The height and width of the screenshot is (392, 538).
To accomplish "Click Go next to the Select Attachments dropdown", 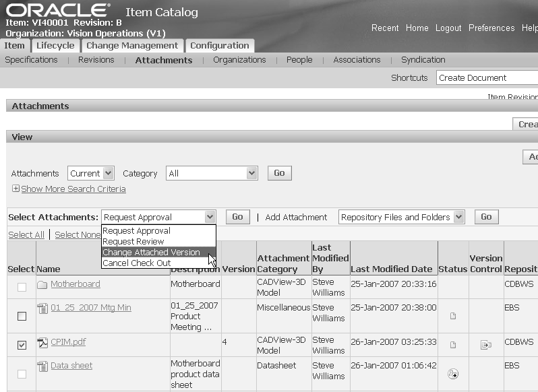I will (237, 217).
